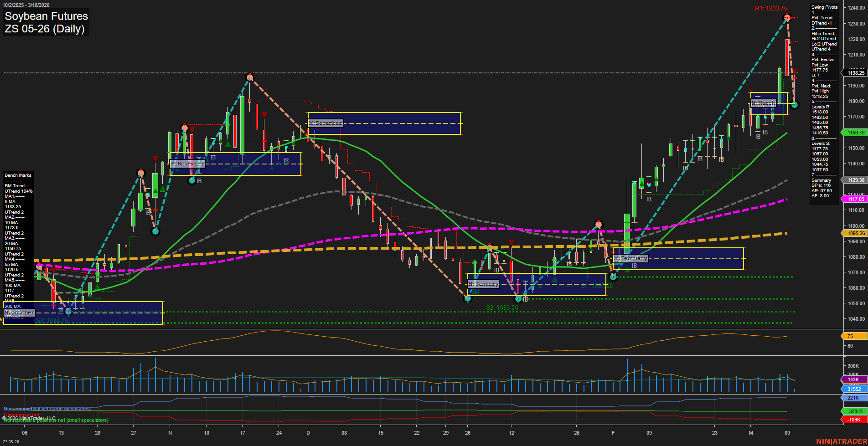Toggle the Non-commercial net (large speculators) line
Viewport: 868px width, 446px height.
(47, 409)
